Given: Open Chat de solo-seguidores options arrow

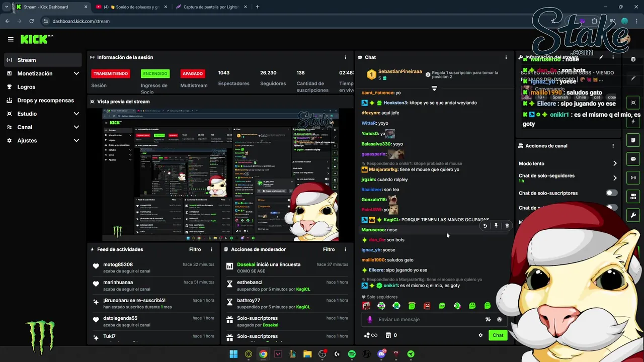Looking at the screenshot, I should coord(614,178).
